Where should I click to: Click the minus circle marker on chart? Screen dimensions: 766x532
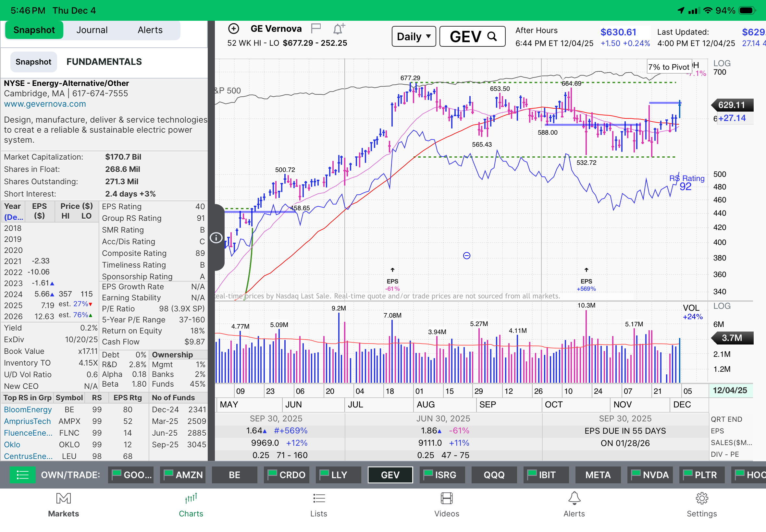click(x=466, y=256)
